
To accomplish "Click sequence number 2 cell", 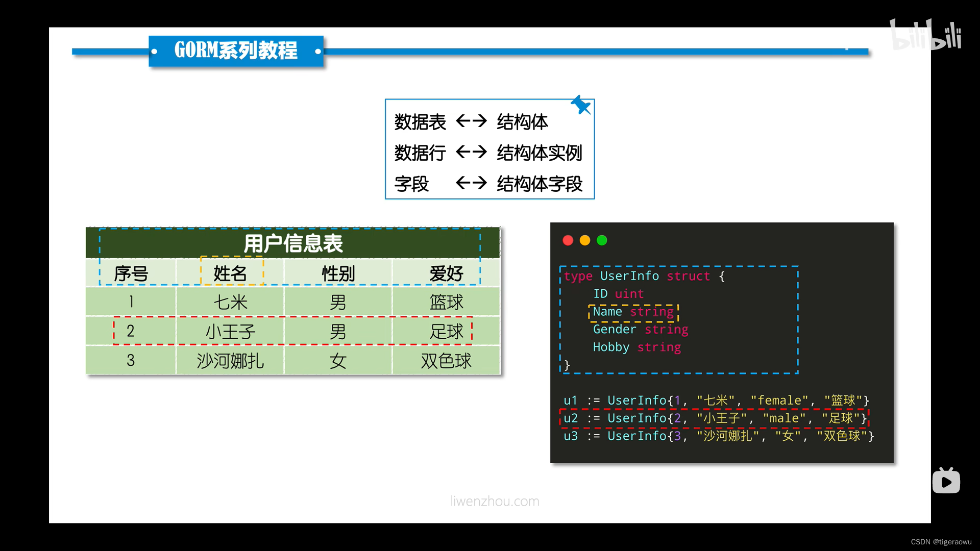I will (x=131, y=332).
